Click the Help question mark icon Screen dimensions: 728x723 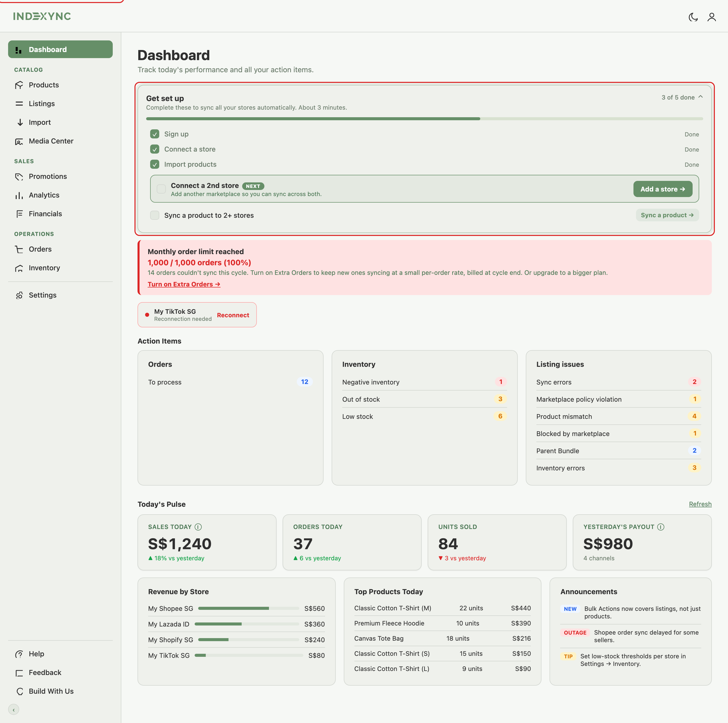tap(19, 654)
